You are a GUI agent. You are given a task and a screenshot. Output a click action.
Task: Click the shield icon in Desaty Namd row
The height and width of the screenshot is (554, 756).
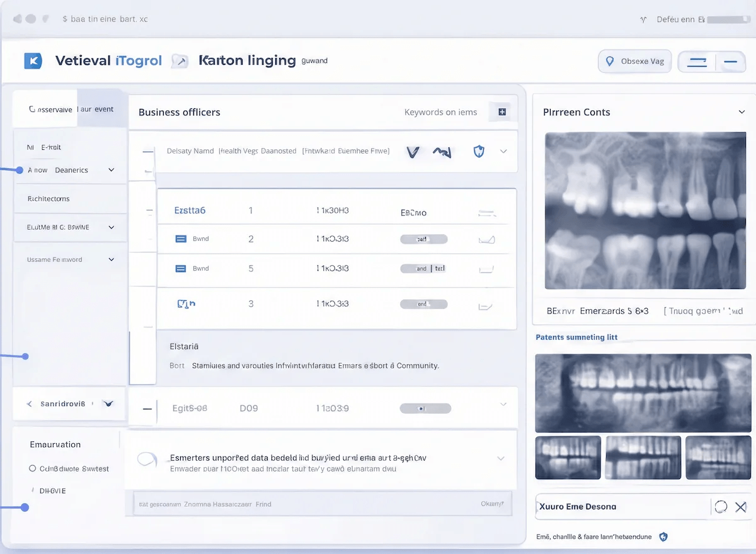pyautogui.click(x=479, y=151)
